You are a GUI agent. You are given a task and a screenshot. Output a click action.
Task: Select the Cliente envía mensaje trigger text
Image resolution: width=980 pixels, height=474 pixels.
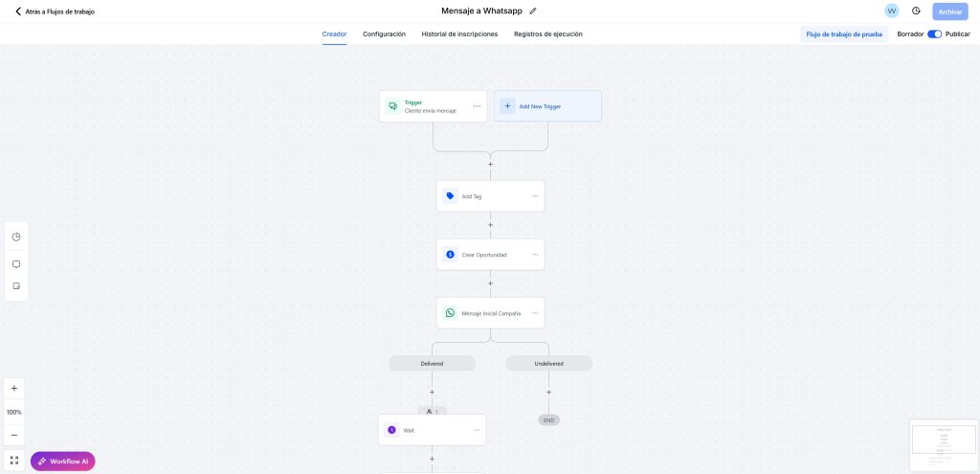pyautogui.click(x=430, y=111)
